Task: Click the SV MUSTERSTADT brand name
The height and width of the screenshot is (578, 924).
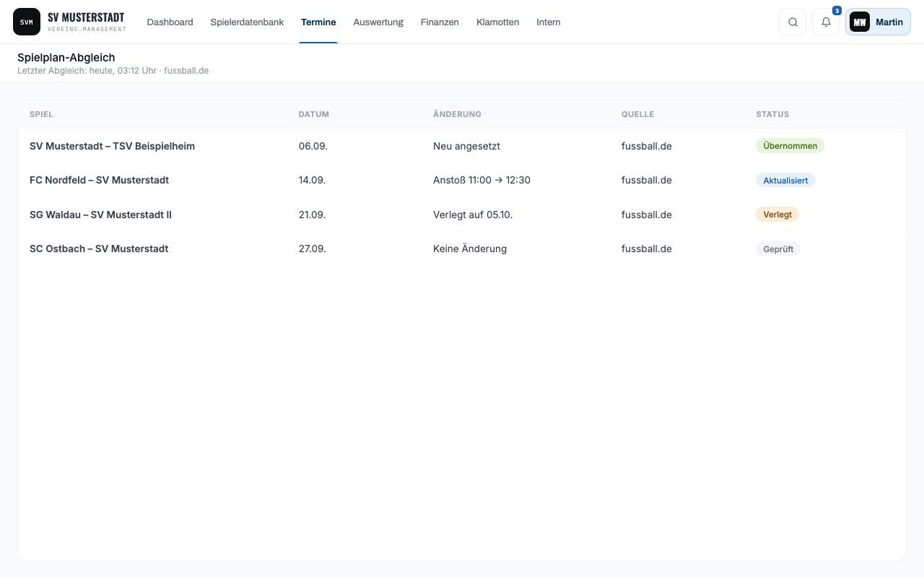Action: point(86,17)
